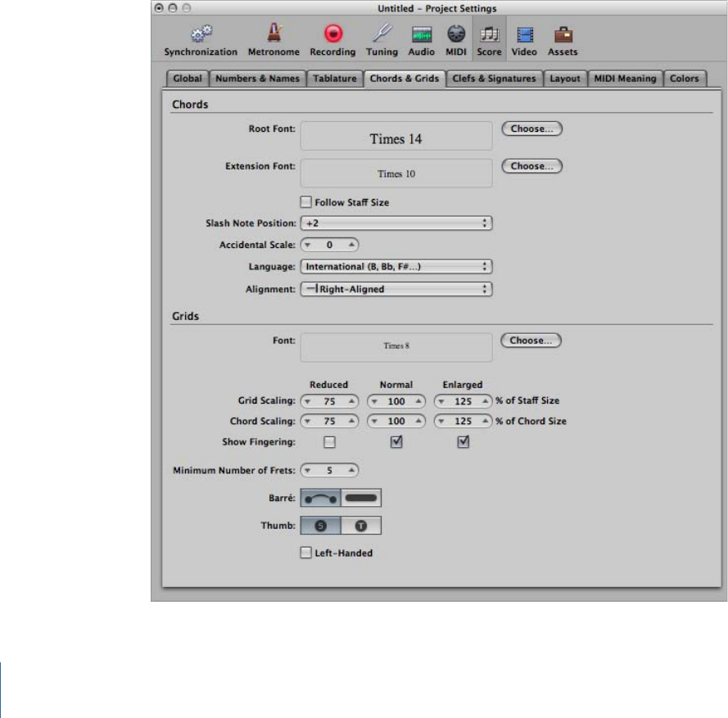Switch to the Clefs & Signatures tab
Screen dimensions: 728x718
pyautogui.click(x=494, y=79)
